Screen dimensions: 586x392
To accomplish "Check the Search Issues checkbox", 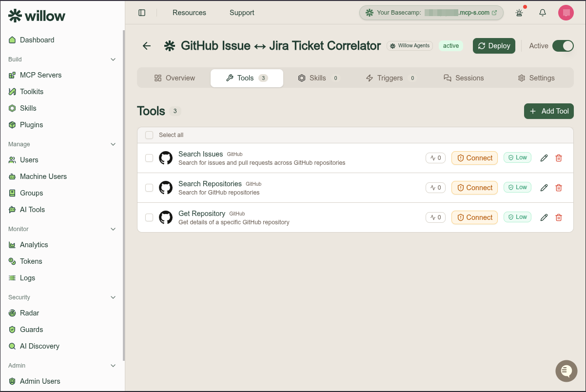I will pos(149,158).
